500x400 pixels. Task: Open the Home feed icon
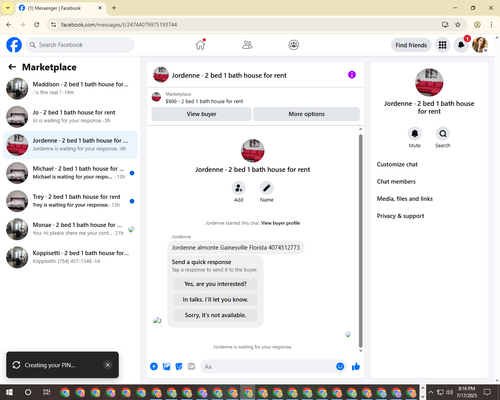click(200, 45)
